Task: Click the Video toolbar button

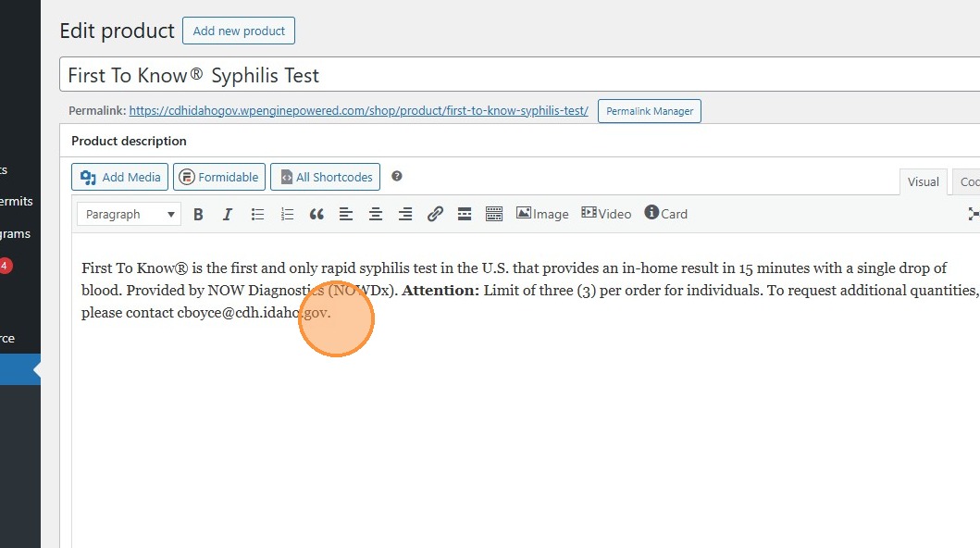Action: 606,214
